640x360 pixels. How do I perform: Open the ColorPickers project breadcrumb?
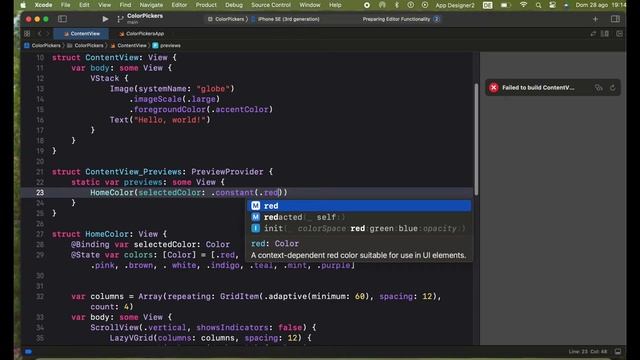pos(42,45)
